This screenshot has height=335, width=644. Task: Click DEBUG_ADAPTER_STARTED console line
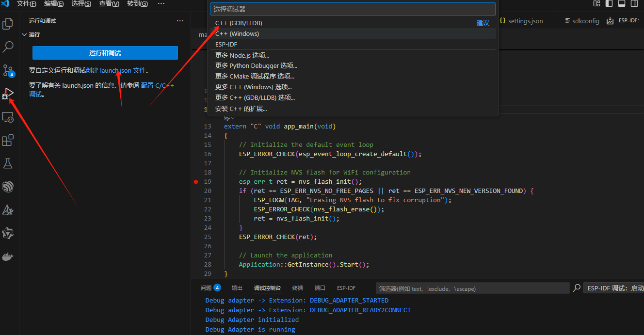coord(297,300)
